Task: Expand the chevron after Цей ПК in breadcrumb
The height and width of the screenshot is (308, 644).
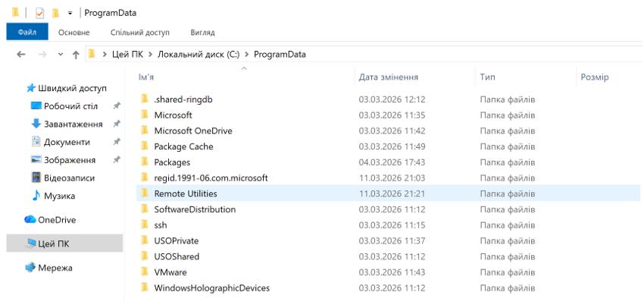Action: coord(152,55)
